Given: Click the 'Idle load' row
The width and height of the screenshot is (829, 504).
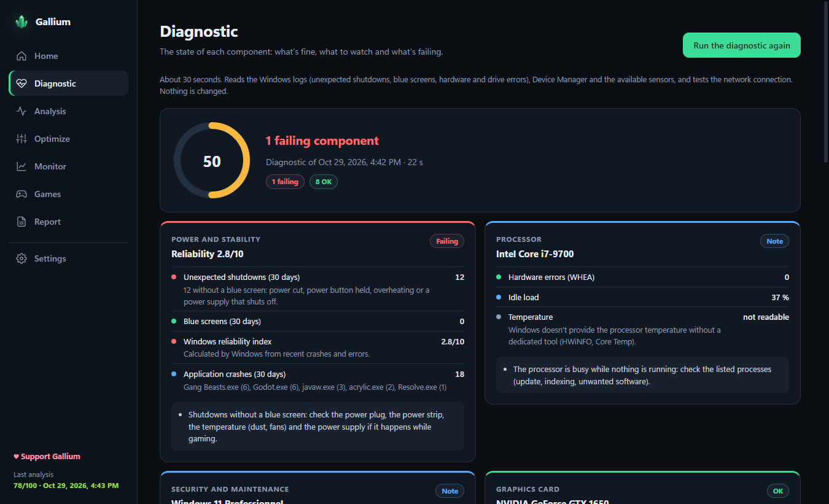Looking at the screenshot, I should pos(642,297).
